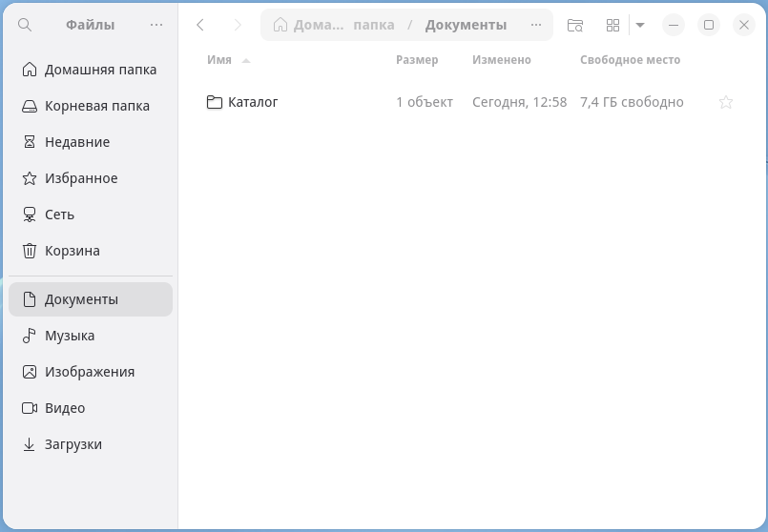Click 7,4 ГБ свободно value
Screen dimensions: 768x532
pos(632,102)
